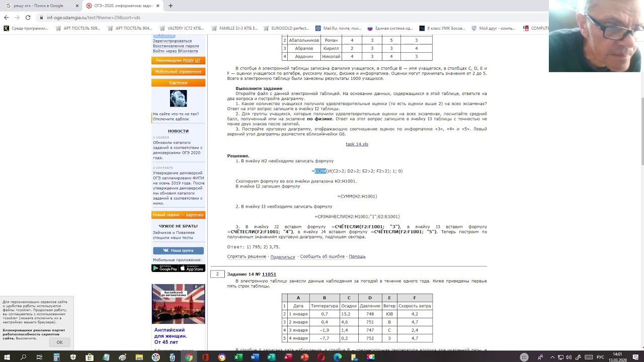Click the 'Обновили каталоги заданий' news item

pos(177,150)
